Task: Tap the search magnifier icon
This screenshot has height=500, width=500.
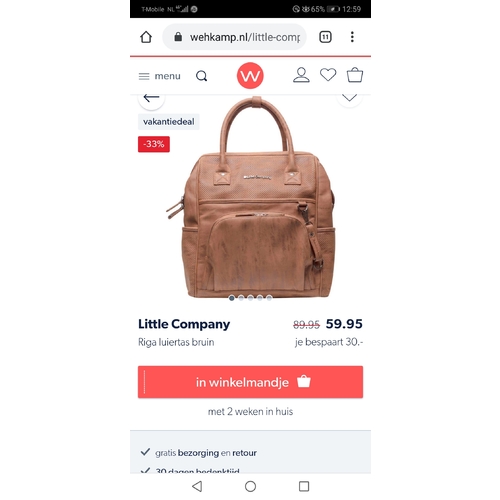Action: [201, 76]
